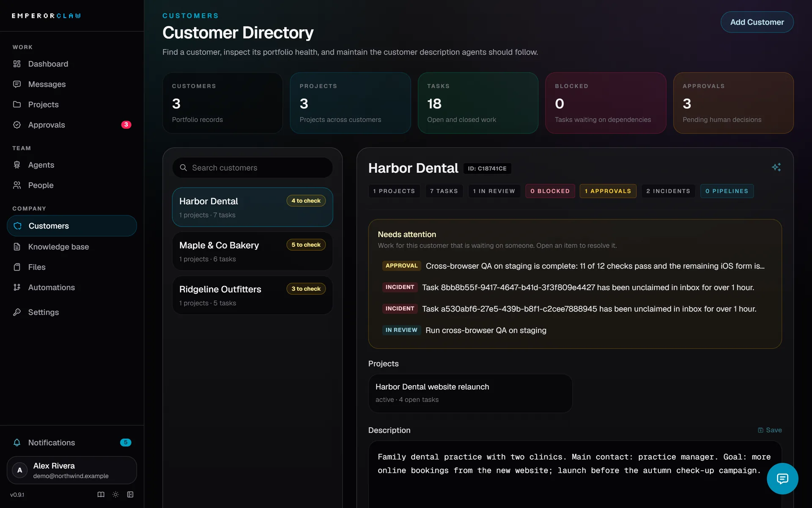Navigate to Knowledge base
Screen dimensions: 812x508
[x=72, y=247]
